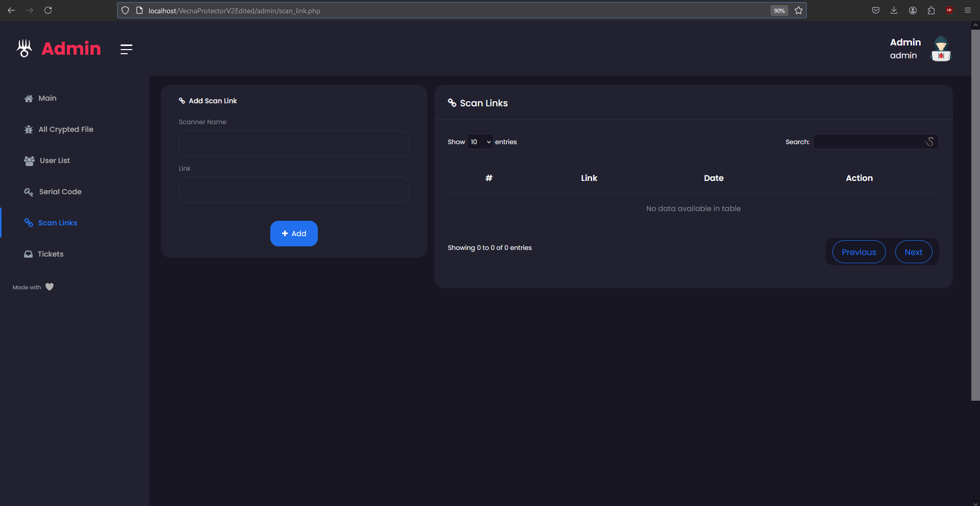
Task: Click the table Search input box
Action: tap(876, 142)
